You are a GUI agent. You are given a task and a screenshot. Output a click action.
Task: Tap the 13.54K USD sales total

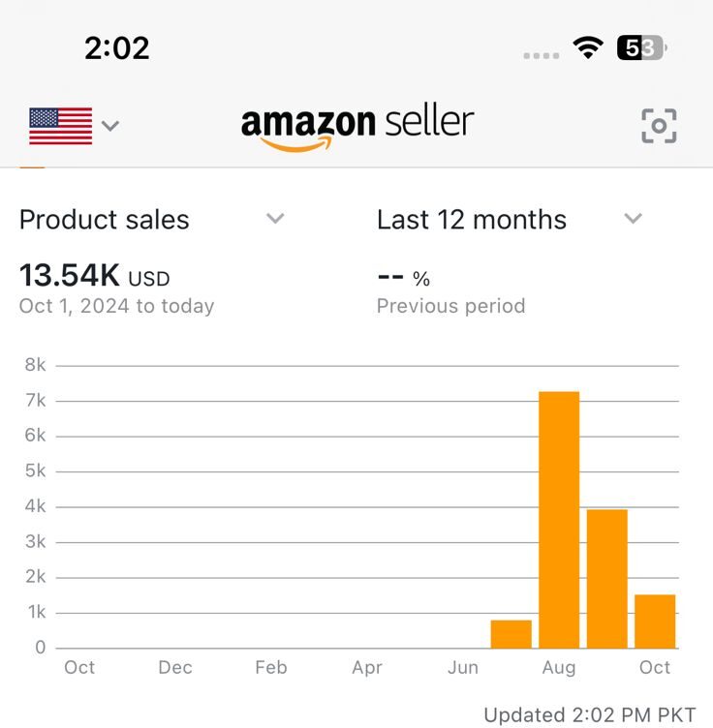(x=94, y=277)
